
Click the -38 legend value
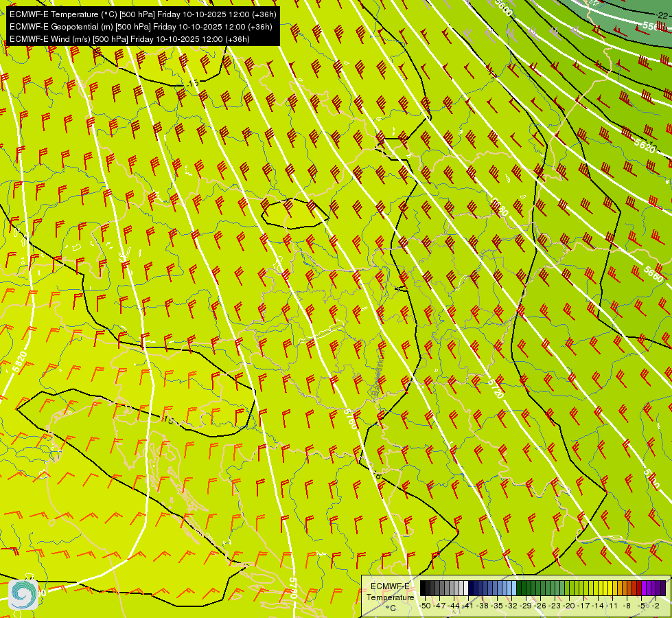[482, 606]
